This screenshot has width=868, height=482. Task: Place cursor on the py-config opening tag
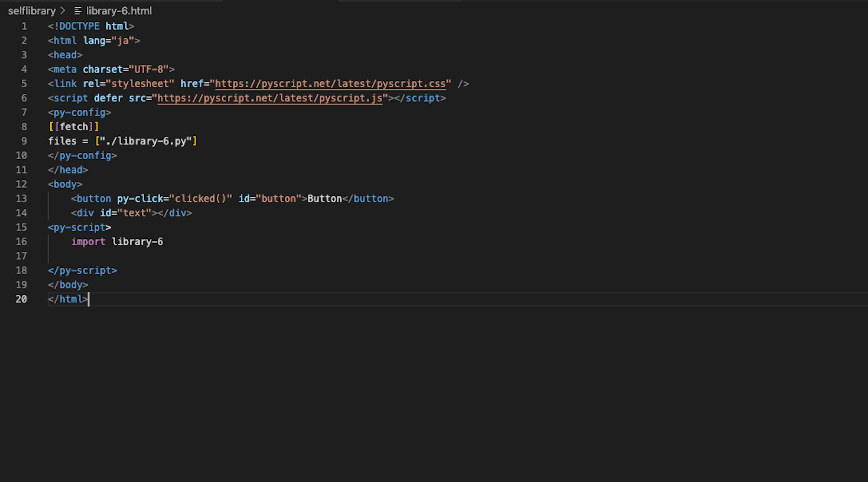[x=79, y=112]
